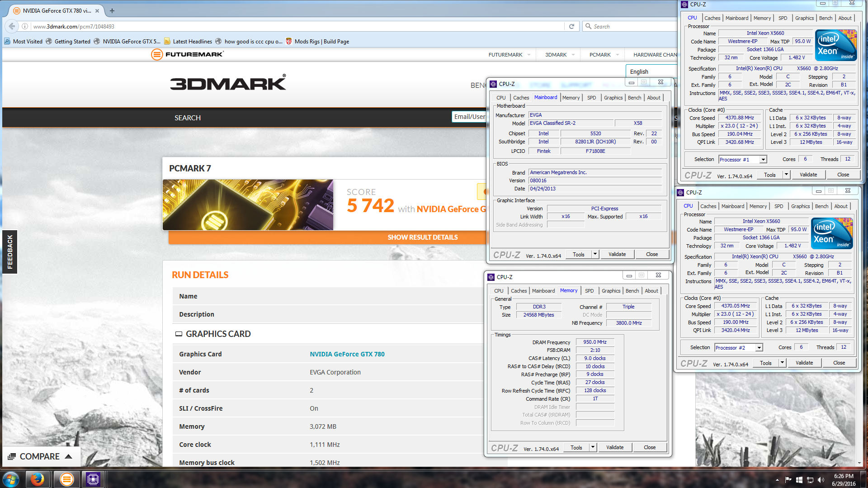Click the 3DMARK logo on page
The height and width of the screenshot is (488, 868).
[228, 83]
